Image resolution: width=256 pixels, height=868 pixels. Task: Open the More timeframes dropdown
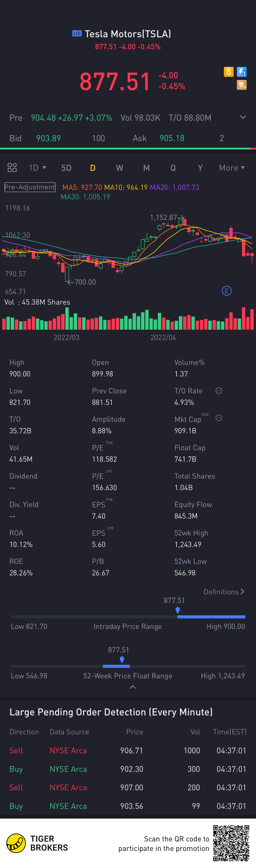pos(232,168)
